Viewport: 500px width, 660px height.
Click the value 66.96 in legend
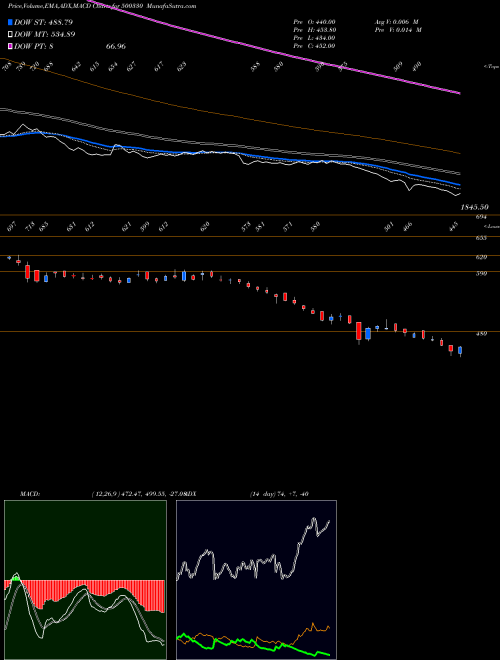116,46
